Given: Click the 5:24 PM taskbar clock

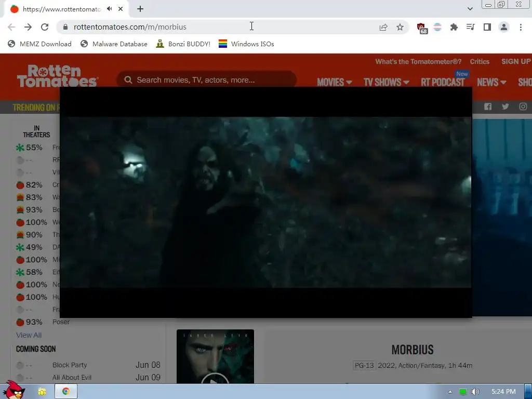Looking at the screenshot, I should tap(503, 392).
